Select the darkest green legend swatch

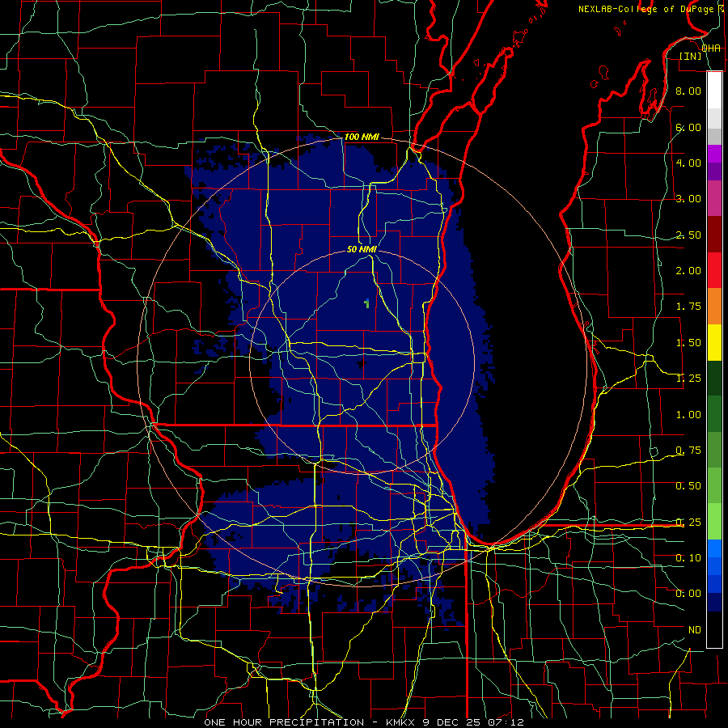coord(714,379)
